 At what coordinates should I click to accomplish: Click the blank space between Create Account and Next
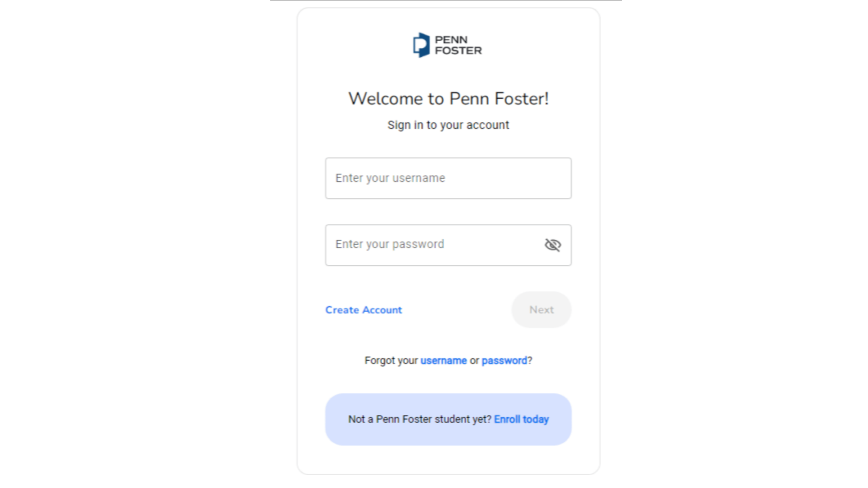click(x=456, y=310)
